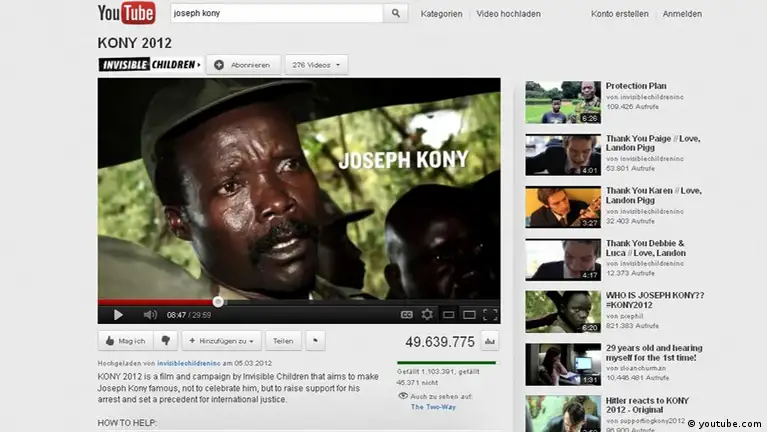
Task: Click the 'Anmelden' sign-in link
Action: click(x=682, y=14)
